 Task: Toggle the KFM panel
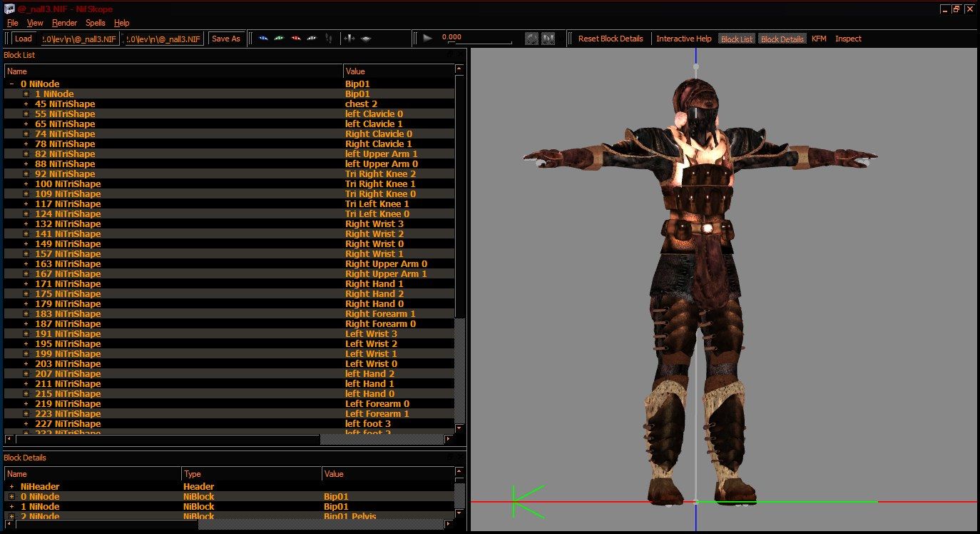point(819,39)
